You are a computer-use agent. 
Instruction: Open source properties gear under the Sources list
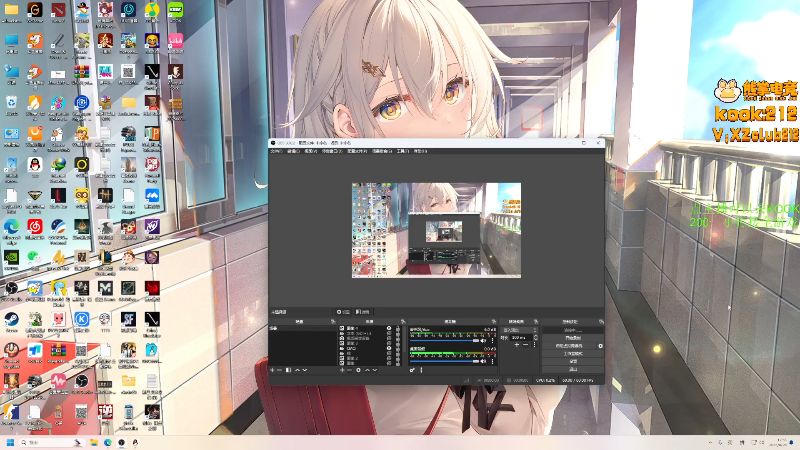[x=358, y=370]
